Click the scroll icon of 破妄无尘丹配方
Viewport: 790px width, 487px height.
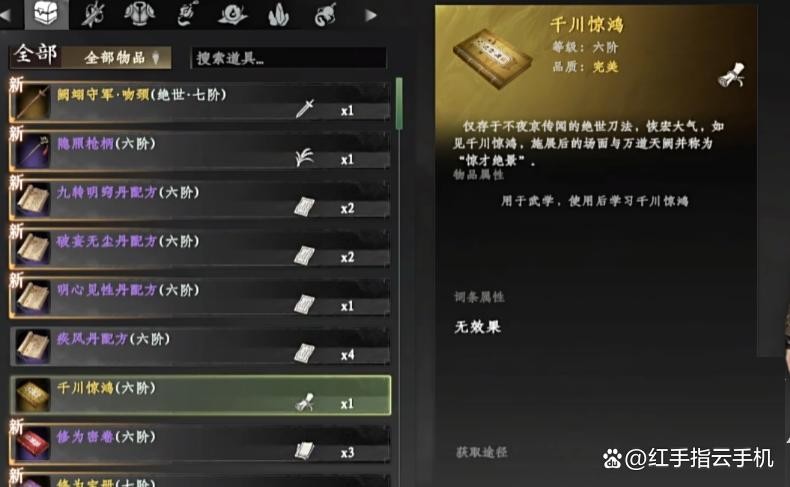point(304,256)
